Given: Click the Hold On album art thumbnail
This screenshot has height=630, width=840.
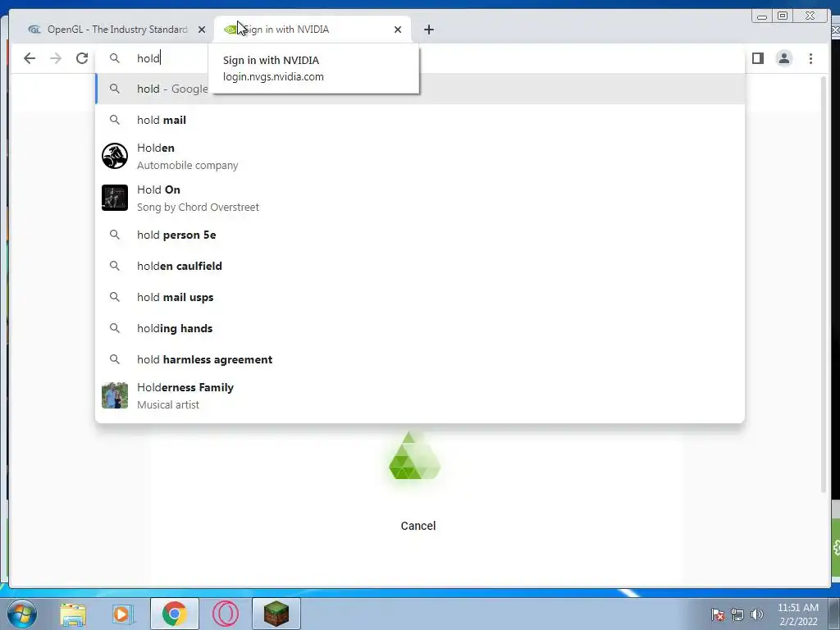Looking at the screenshot, I should pyautogui.click(x=115, y=198).
